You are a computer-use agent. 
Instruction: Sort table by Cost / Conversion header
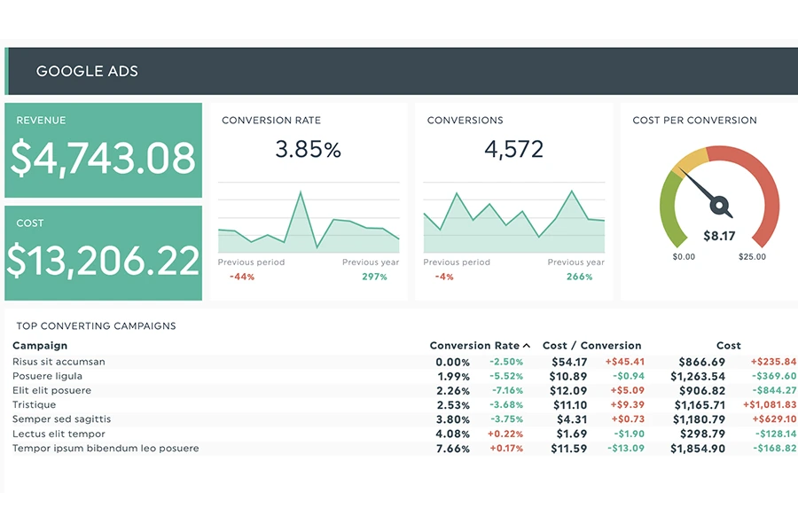pyautogui.click(x=591, y=346)
